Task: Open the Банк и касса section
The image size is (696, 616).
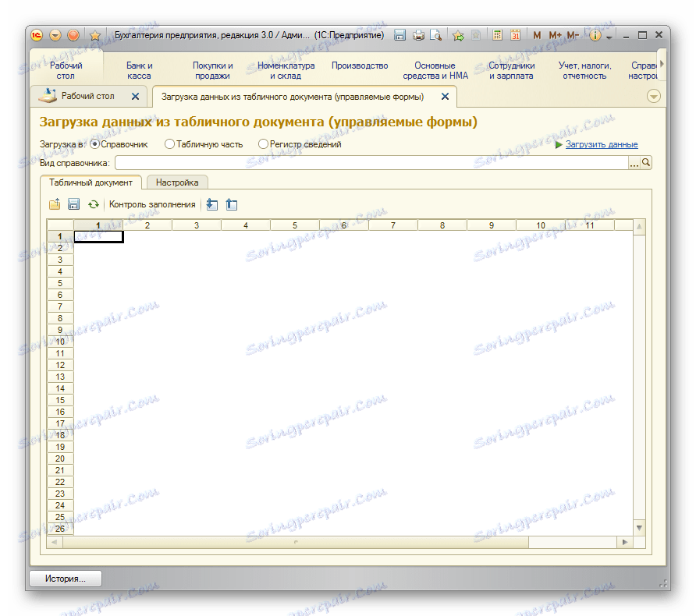Action: pyautogui.click(x=139, y=71)
